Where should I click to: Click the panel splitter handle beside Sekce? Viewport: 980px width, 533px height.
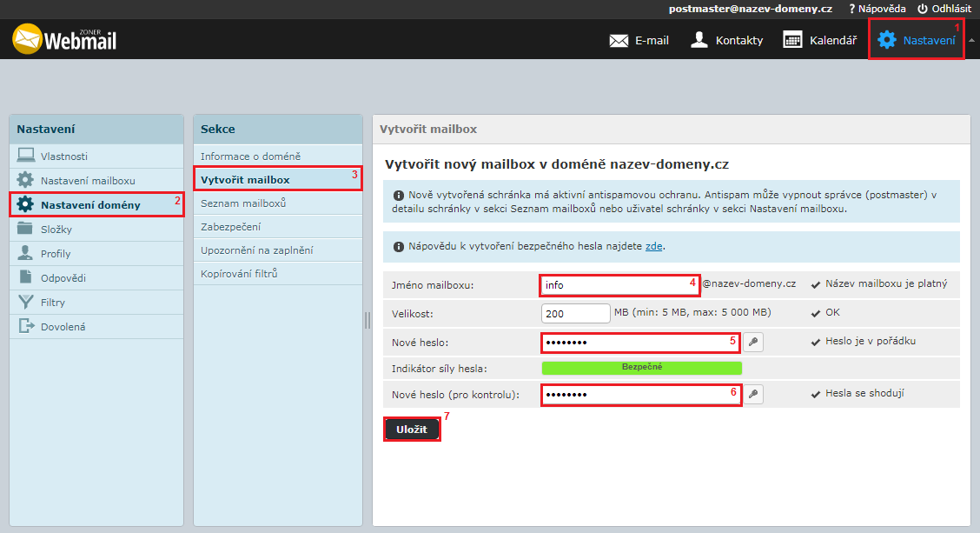tap(367, 320)
